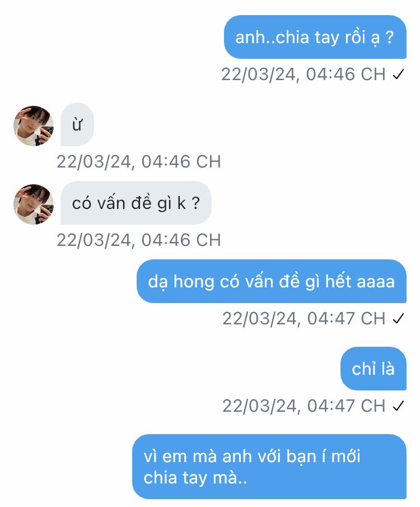Click the word "hong" in the sent message
This screenshot has width=420, height=507.
(194, 282)
